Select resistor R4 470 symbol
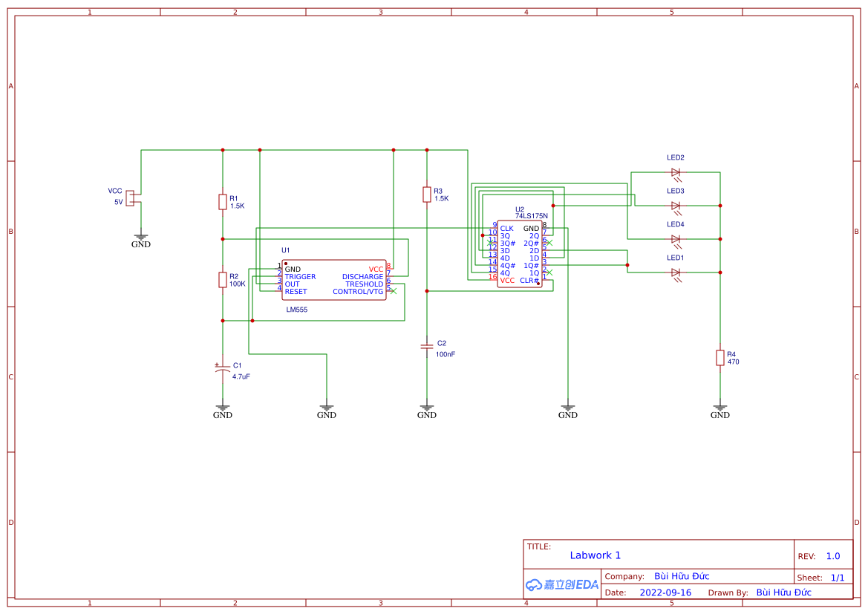The height and width of the screenshot is (614, 868). (719, 358)
